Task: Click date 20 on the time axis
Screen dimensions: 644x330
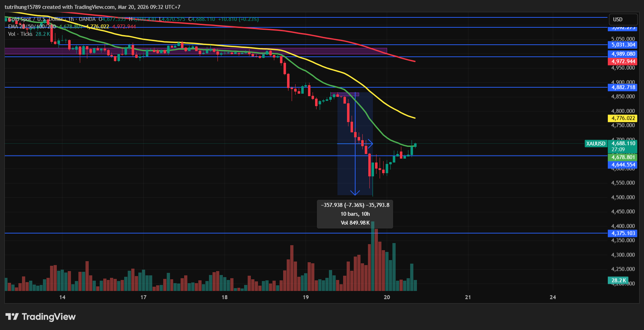Action: tap(387, 297)
